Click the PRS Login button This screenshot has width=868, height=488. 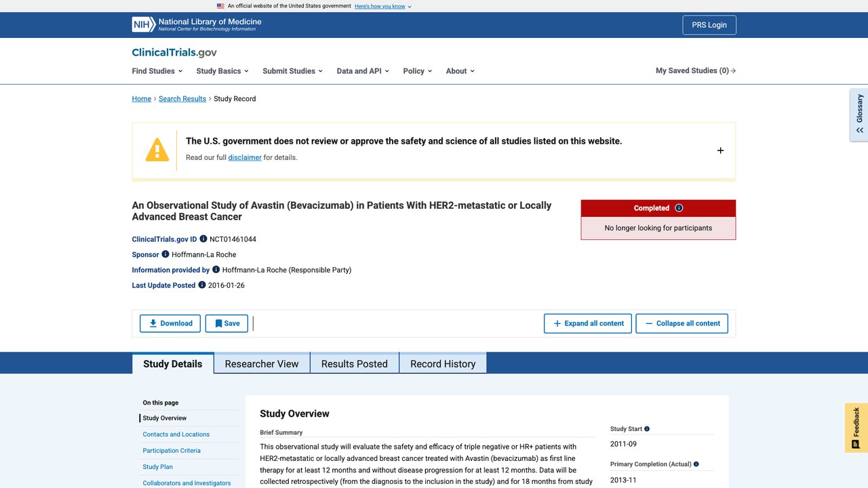point(709,25)
